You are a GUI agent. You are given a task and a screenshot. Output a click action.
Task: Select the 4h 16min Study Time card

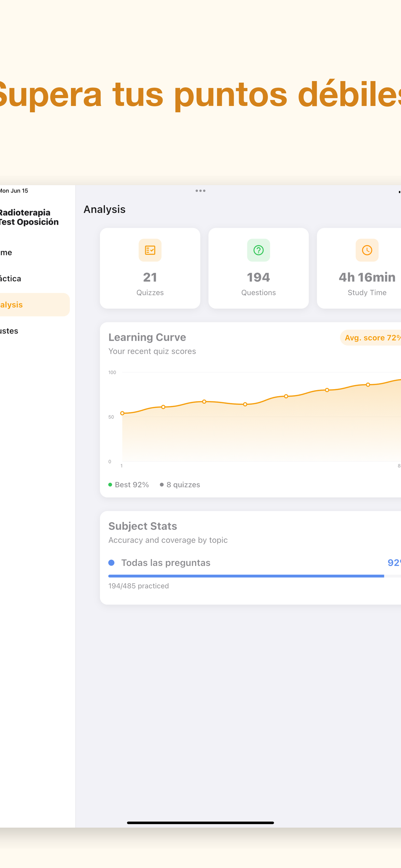(x=359, y=268)
